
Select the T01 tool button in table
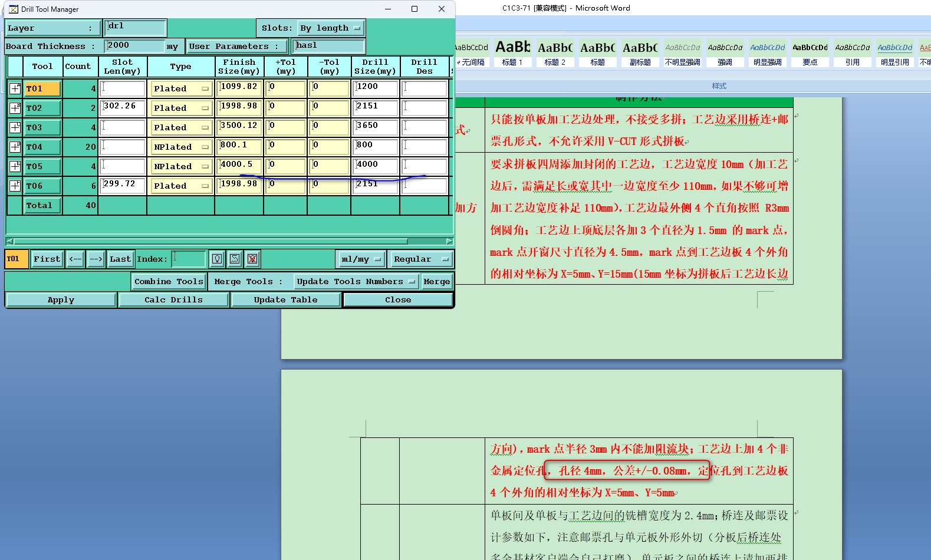42,88
